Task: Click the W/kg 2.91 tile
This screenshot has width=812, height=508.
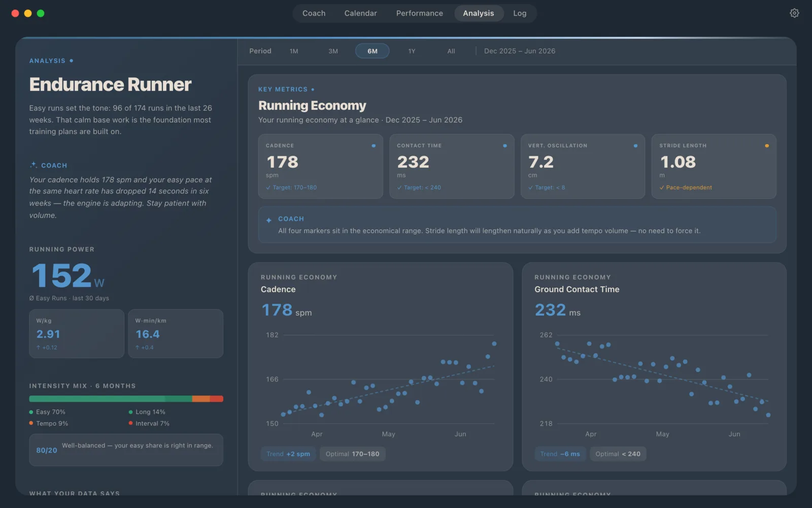Action: point(77,334)
